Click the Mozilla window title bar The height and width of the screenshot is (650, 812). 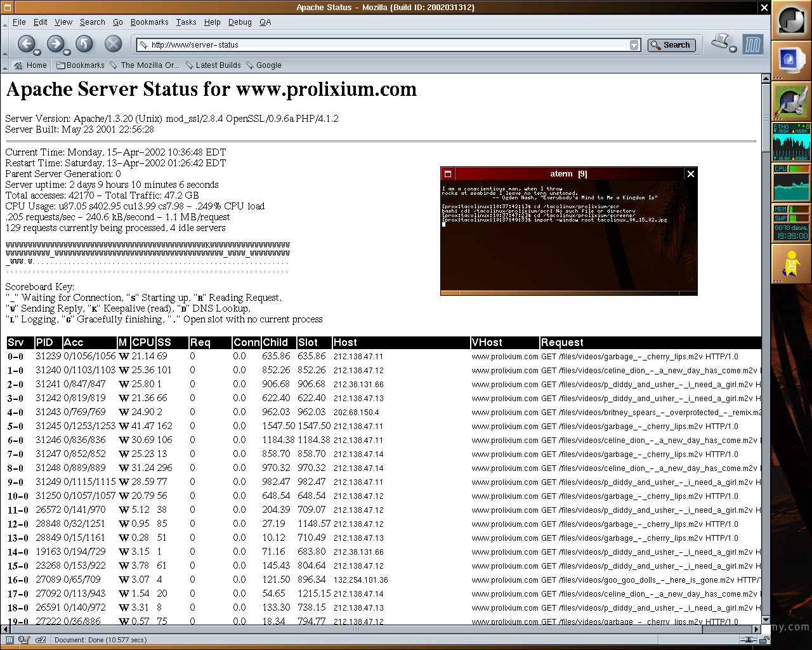point(385,8)
